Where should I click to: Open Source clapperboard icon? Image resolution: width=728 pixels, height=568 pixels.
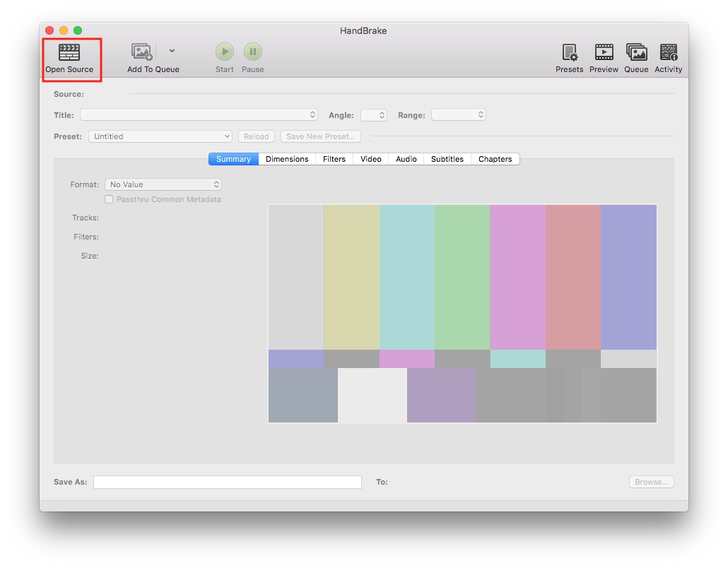(x=69, y=52)
